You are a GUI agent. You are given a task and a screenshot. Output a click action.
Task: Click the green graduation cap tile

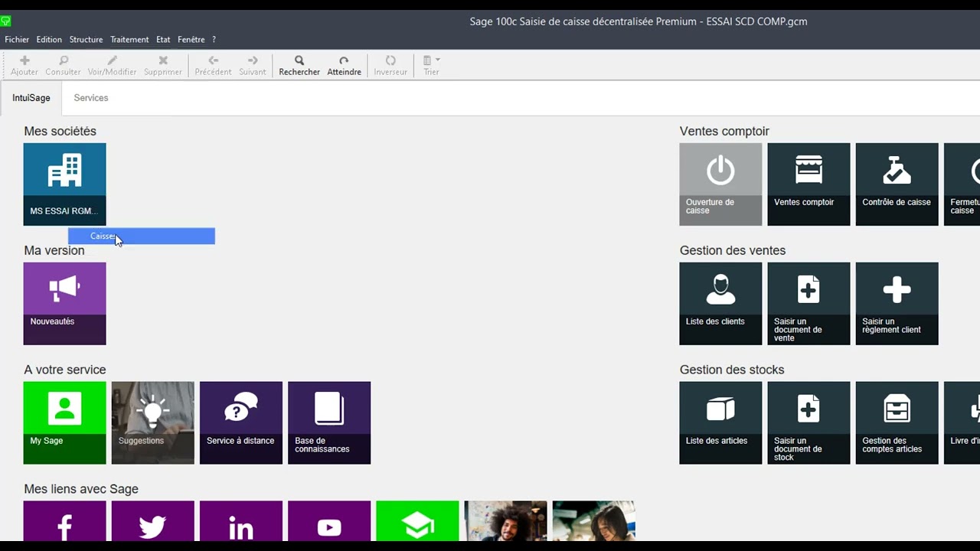pyautogui.click(x=417, y=521)
